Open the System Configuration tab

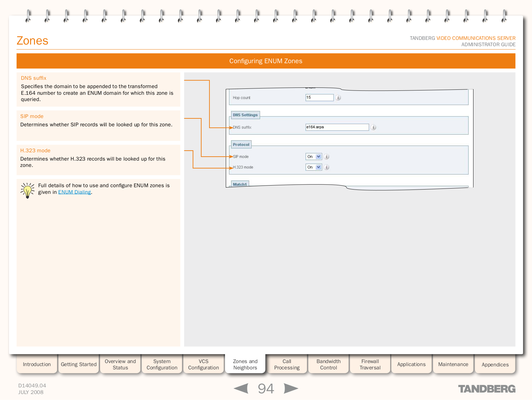click(x=162, y=364)
